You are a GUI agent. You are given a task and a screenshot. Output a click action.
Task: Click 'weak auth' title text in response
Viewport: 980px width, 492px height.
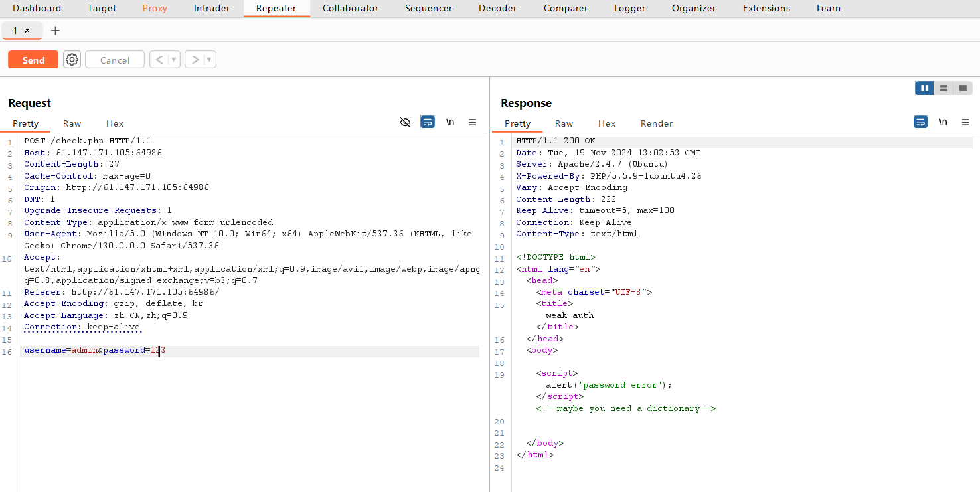pos(570,315)
